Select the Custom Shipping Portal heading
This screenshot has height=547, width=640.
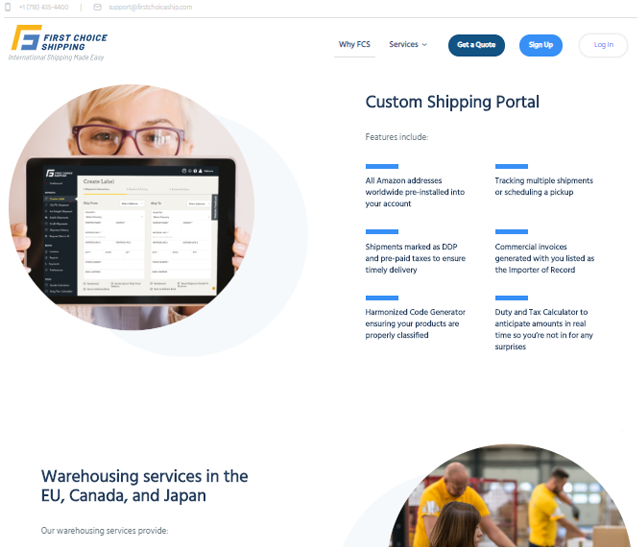tap(452, 102)
